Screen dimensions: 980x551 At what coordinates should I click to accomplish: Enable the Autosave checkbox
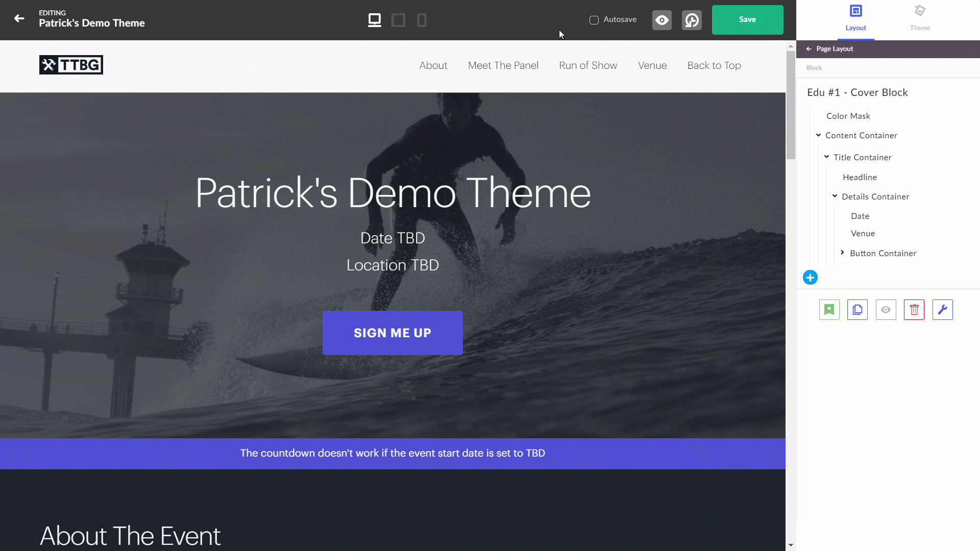[x=594, y=20]
